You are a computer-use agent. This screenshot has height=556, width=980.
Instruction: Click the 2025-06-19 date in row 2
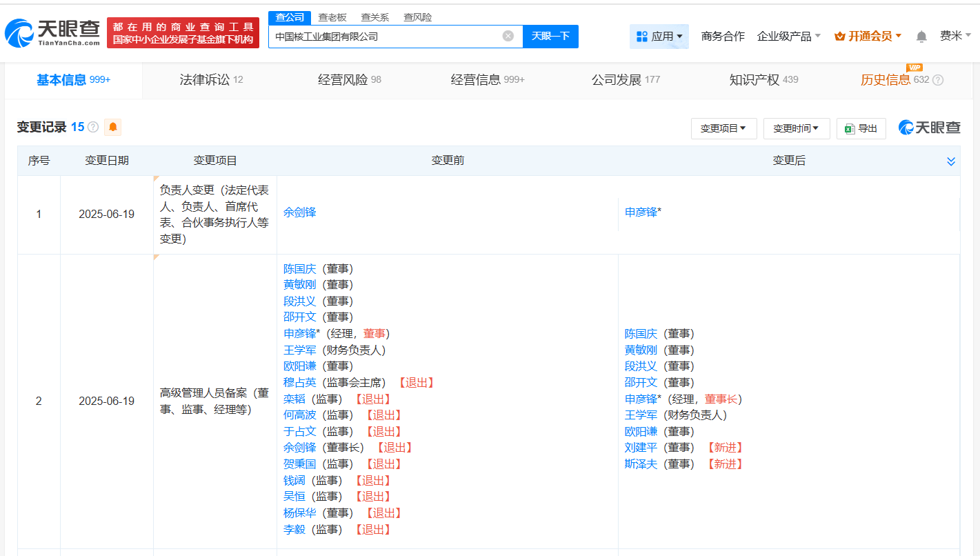pos(107,401)
